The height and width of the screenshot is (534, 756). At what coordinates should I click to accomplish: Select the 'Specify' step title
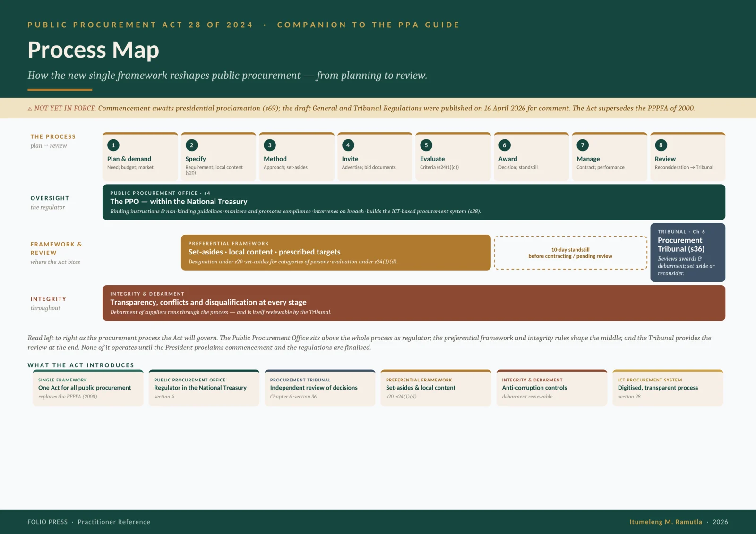(x=196, y=159)
